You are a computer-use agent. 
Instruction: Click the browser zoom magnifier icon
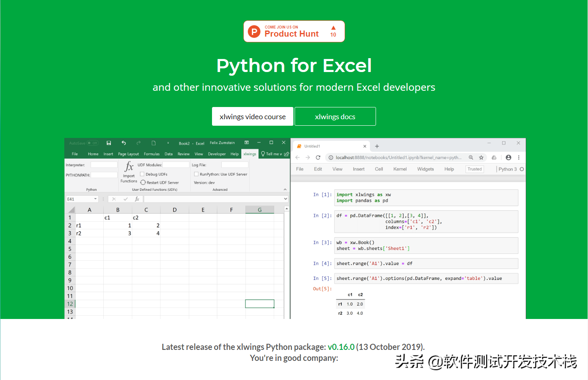coord(471,157)
